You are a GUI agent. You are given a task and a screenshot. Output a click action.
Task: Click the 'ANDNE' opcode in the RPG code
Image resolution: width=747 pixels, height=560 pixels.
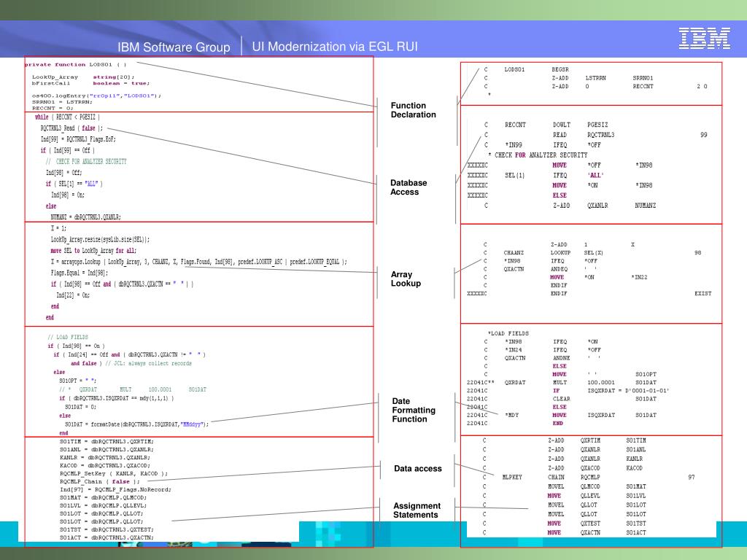pyautogui.click(x=562, y=358)
